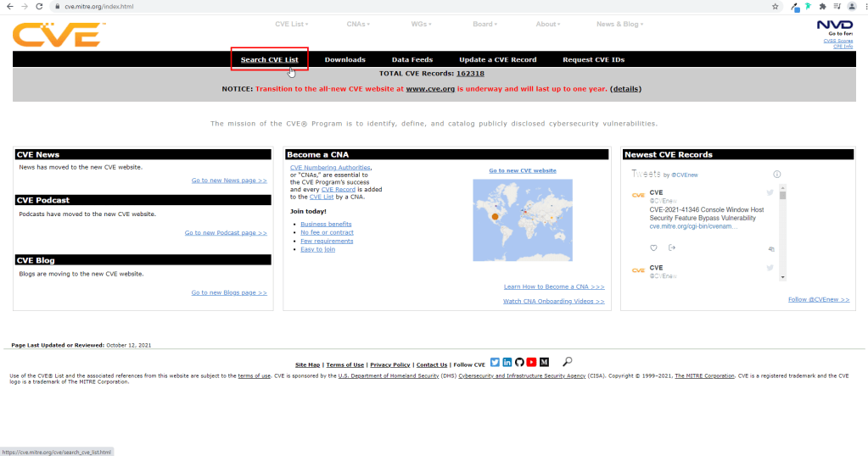Click the browser reload button
Screen dimensions: 868x456
(39, 6)
